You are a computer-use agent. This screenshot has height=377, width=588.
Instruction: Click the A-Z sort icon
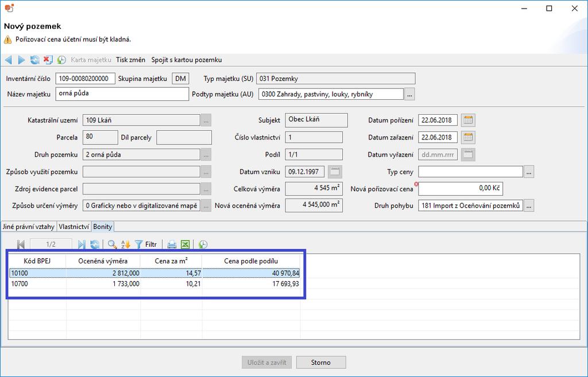(x=126, y=244)
